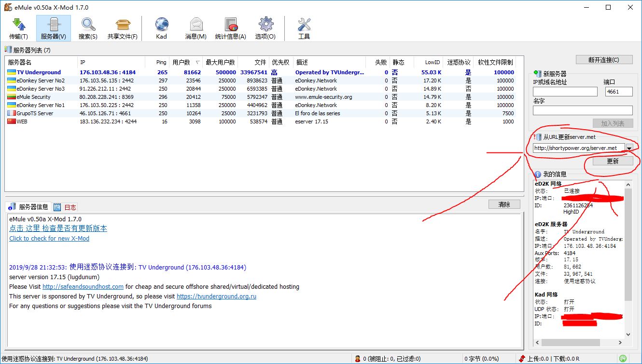Sort the server list by 服务器名 column
Viewport: 642px width, 364px height.
(x=42, y=62)
